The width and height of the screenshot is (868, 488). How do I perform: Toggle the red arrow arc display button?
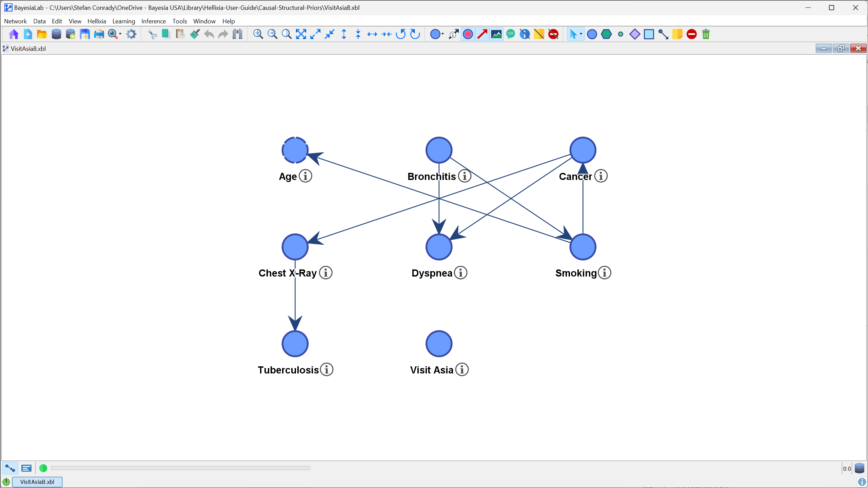[x=482, y=34]
